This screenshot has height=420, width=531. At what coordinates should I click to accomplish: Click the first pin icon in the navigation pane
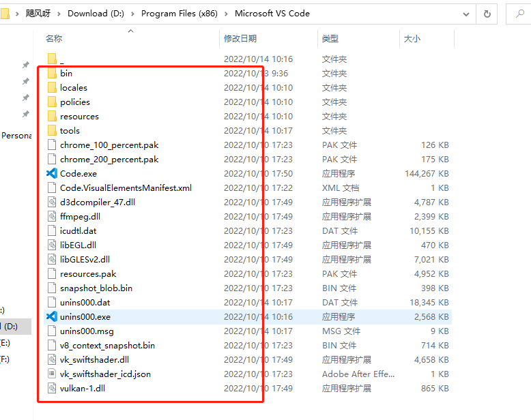(x=26, y=65)
